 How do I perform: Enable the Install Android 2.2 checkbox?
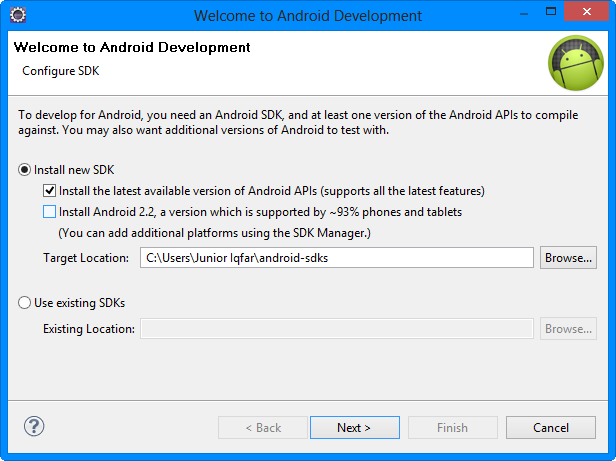point(50,212)
